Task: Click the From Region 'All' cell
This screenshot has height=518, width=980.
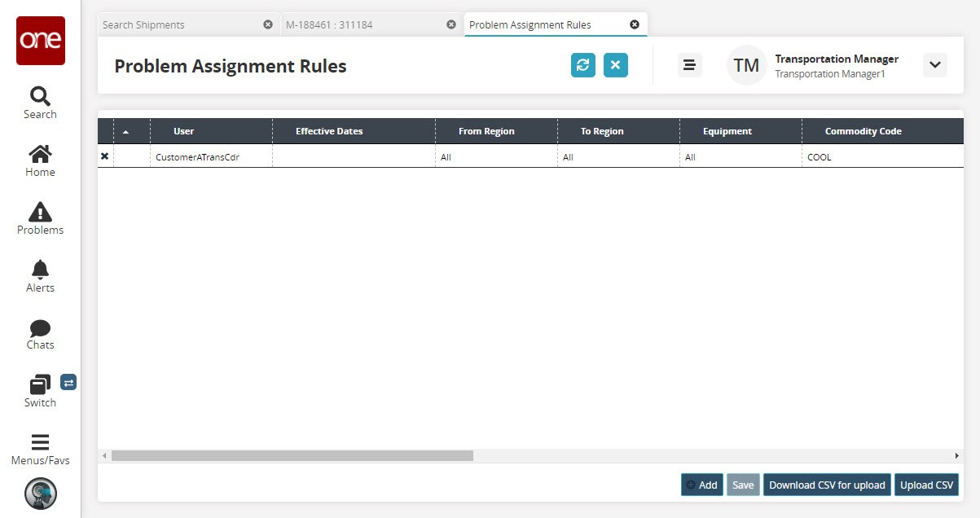Action: tap(496, 157)
